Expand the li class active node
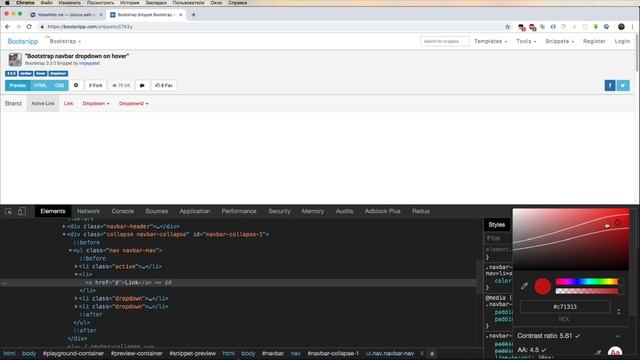 click(76, 267)
